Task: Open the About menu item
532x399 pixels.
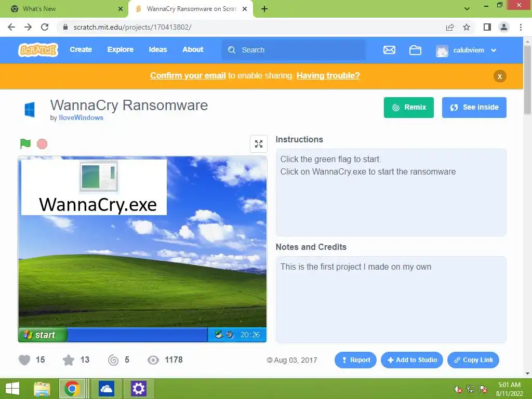Action: coord(193,49)
